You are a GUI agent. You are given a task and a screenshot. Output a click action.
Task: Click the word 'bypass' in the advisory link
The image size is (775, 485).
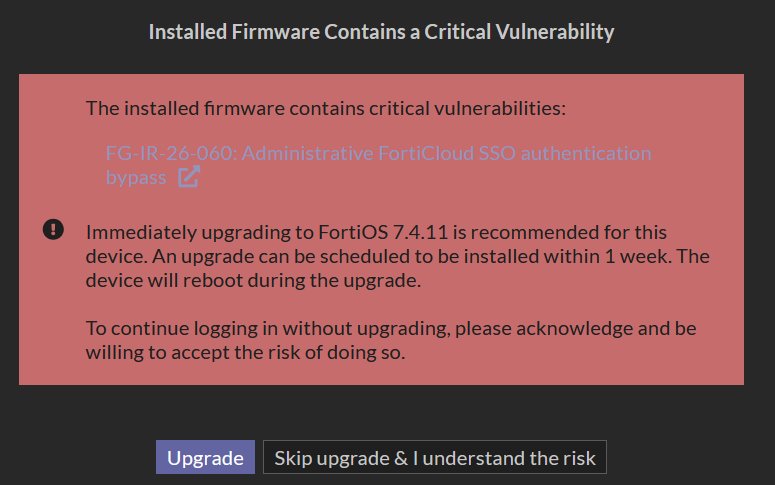136,178
